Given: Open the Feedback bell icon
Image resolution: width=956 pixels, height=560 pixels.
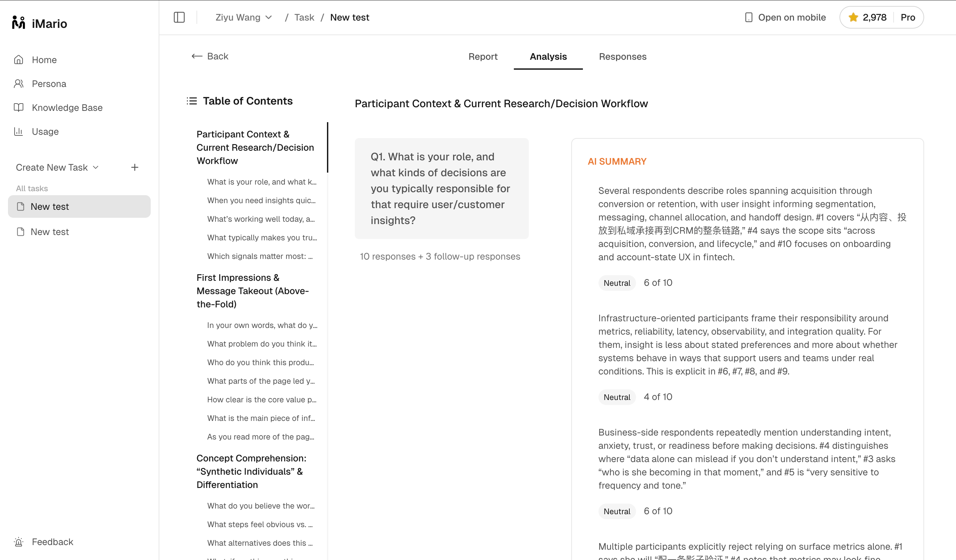Looking at the screenshot, I should (x=19, y=542).
